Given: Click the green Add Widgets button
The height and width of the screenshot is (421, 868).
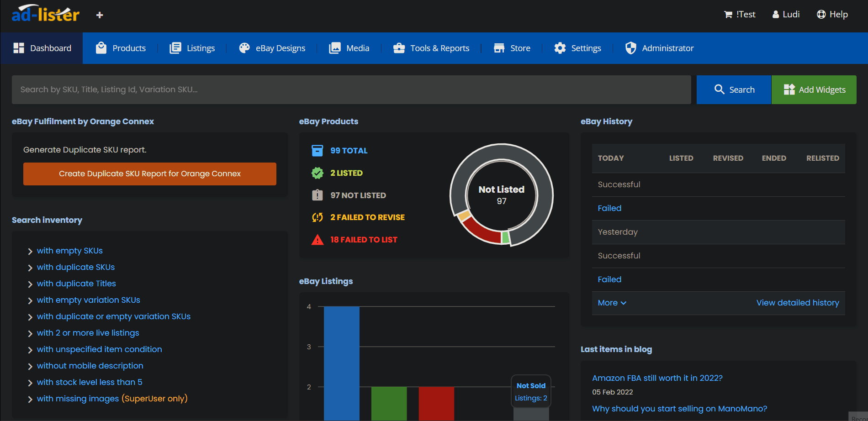Looking at the screenshot, I should [814, 89].
